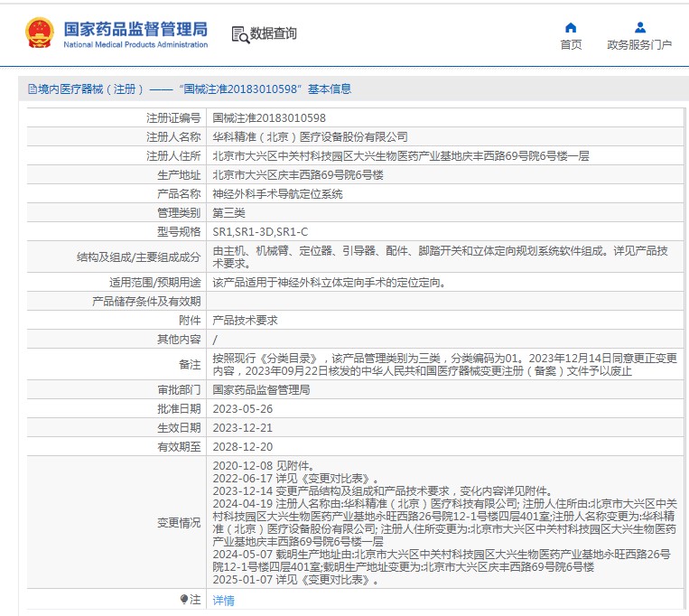Click the registrant name 华科精准 value
Screen dimensions: 689x616
tap(310, 136)
